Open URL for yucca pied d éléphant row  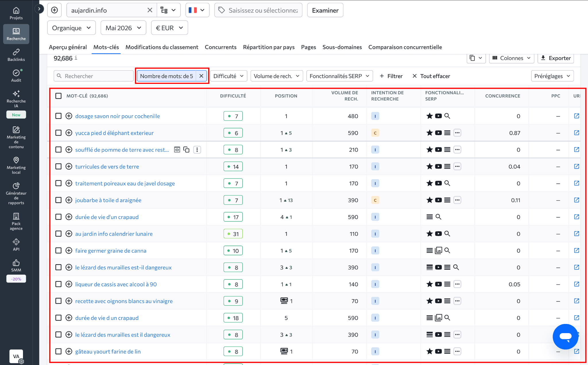(577, 133)
